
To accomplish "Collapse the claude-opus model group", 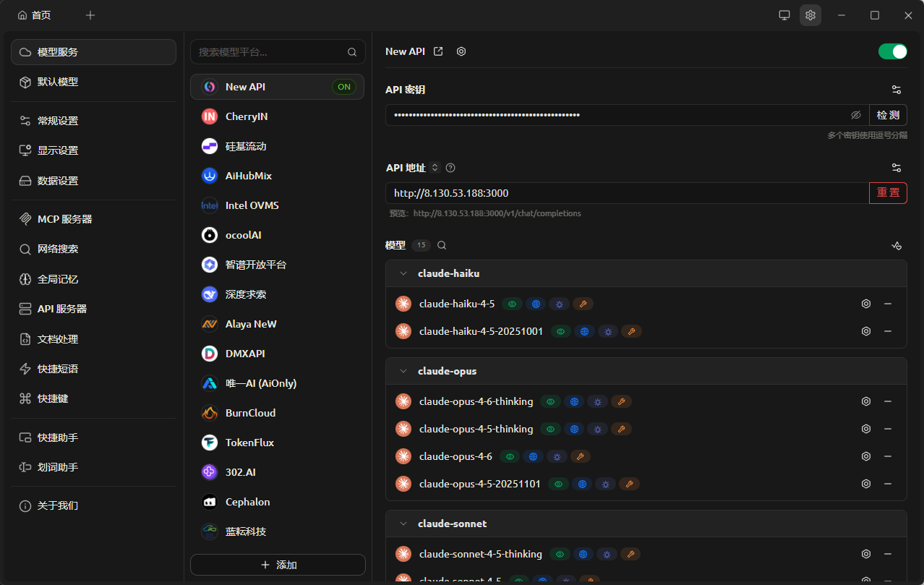I will pos(403,371).
